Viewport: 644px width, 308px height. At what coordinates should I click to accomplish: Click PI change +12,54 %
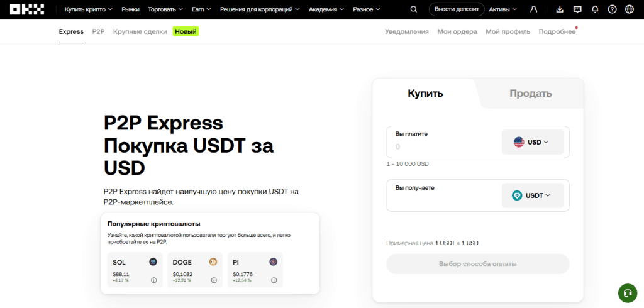pyautogui.click(x=241, y=280)
